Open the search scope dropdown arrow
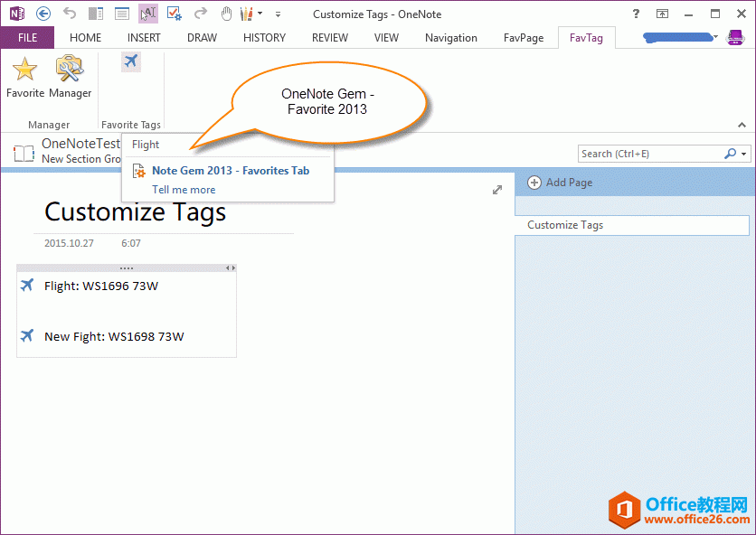 click(x=744, y=155)
